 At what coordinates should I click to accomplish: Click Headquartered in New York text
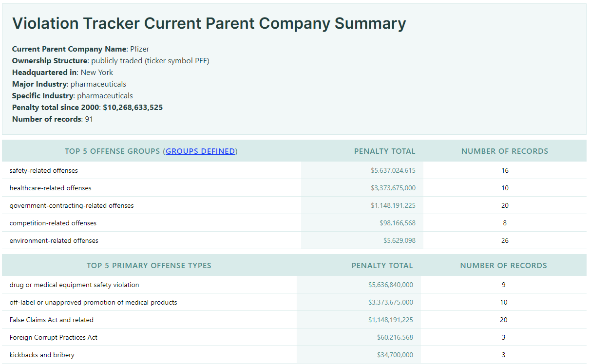62,73
